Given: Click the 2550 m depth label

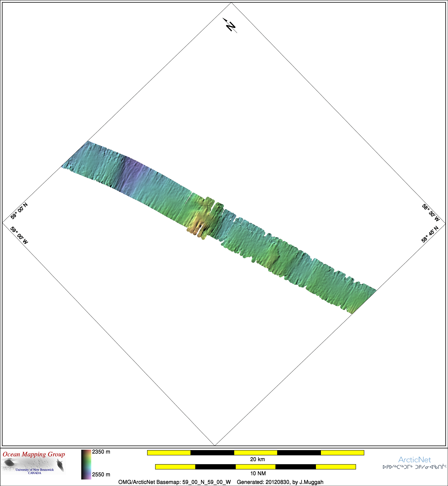Looking at the screenshot, I should (101, 474).
